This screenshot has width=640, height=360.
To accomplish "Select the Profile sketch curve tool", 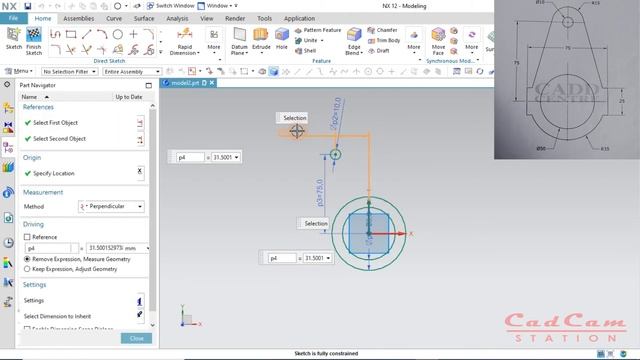I will pyautogui.click(x=55, y=34).
